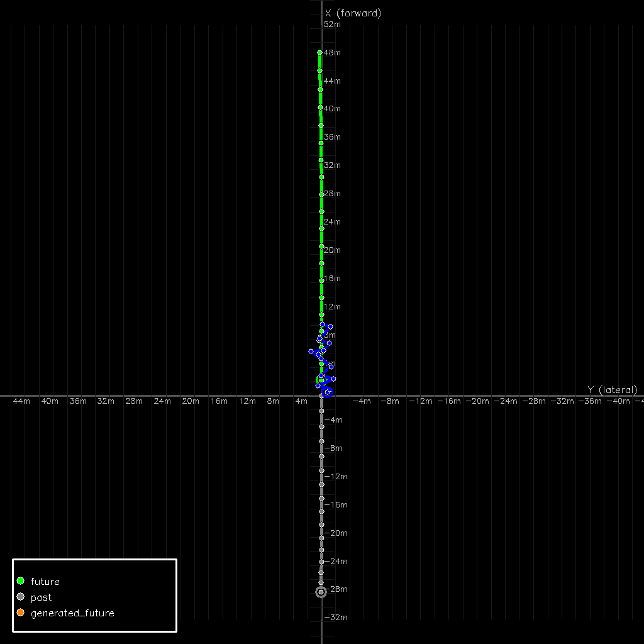Click the "X (forward)" axis title

click(x=353, y=13)
